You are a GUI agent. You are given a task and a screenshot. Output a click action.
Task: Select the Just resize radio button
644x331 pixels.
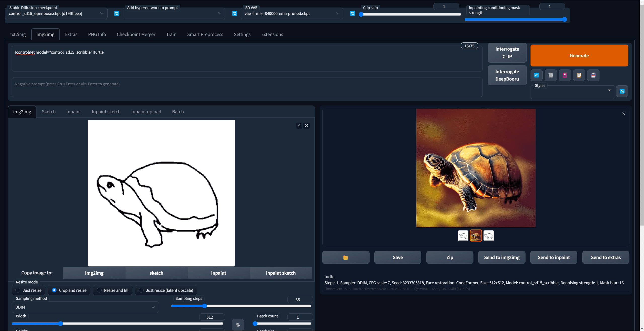point(18,290)
